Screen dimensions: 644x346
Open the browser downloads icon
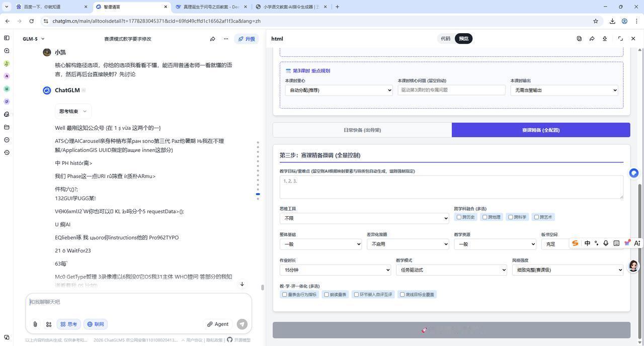(612, 21)
